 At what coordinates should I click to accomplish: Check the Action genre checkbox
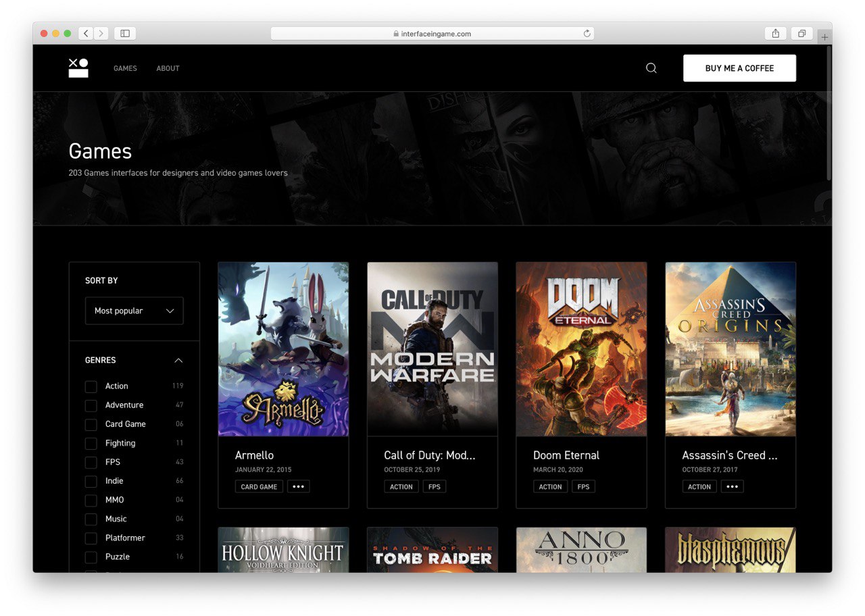point(91,386)
